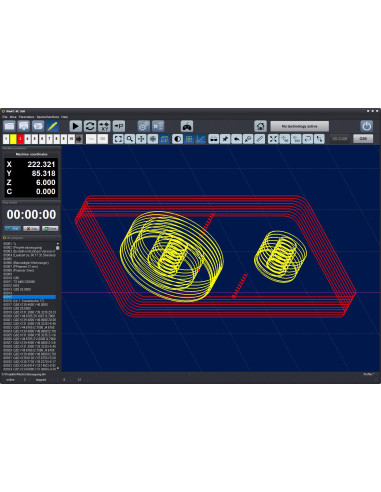Select the four-arrow pan tool
Screen dimensions: 381x492
click(141, 139)
